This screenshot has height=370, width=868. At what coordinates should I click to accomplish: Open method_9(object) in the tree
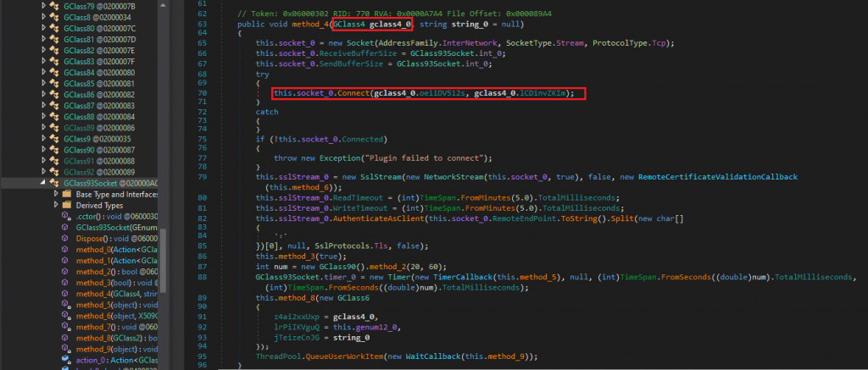(108, 347)
